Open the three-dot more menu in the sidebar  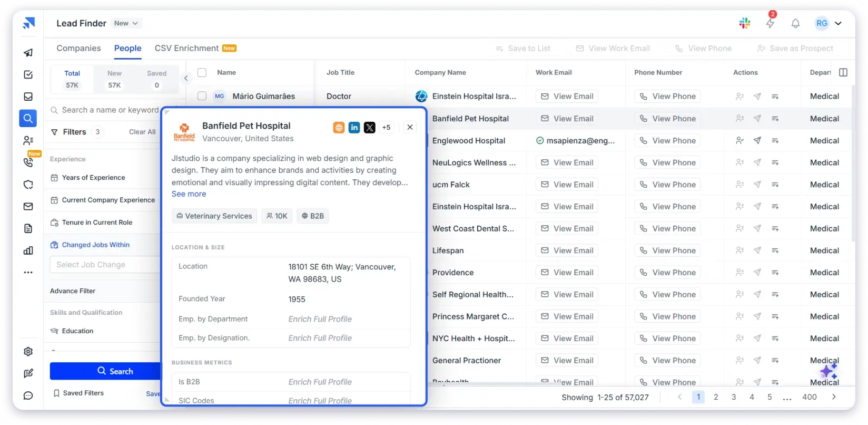click(28, 273)
